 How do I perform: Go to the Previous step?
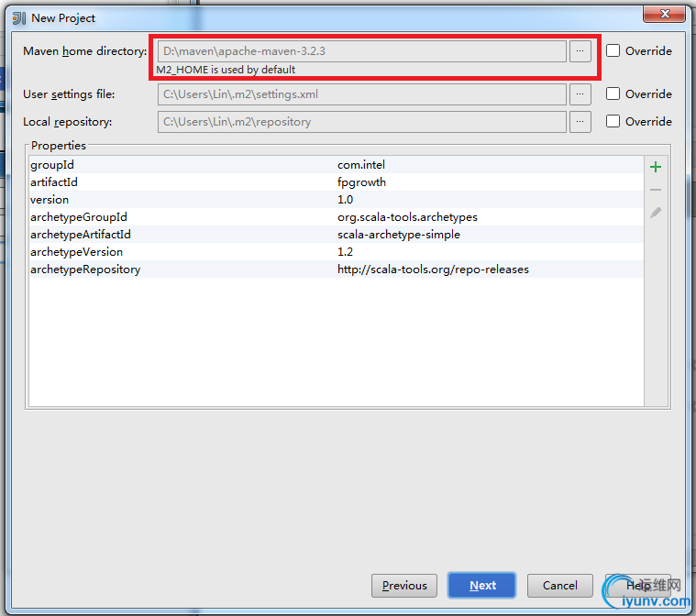point(403,586)
